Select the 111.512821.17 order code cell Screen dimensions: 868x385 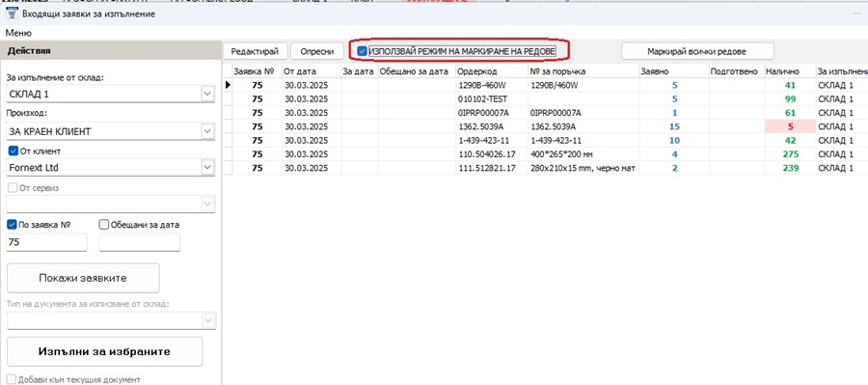coord(492,168)
